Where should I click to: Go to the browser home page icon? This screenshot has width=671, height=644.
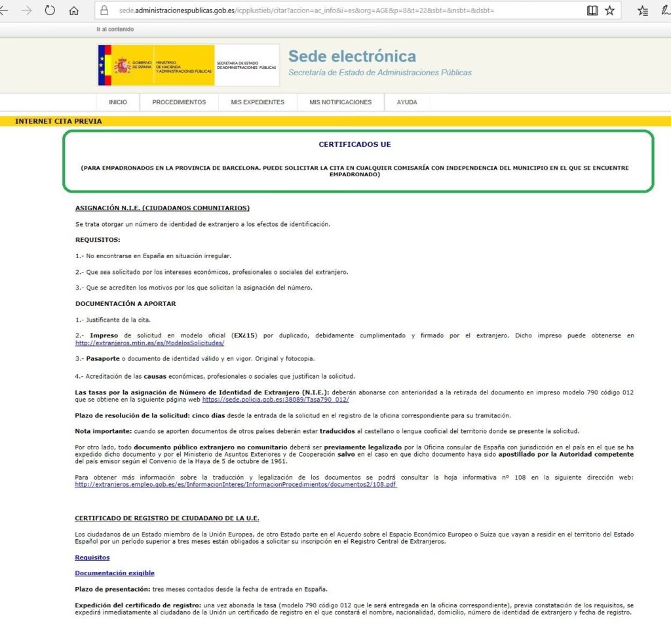74,10
